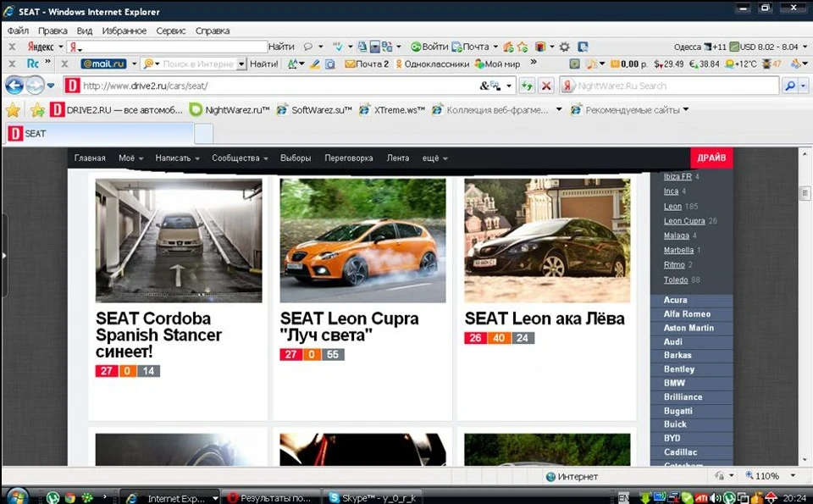
Task: Open the Recent pages dropdown next to Forward
Action: click(50, 86)
